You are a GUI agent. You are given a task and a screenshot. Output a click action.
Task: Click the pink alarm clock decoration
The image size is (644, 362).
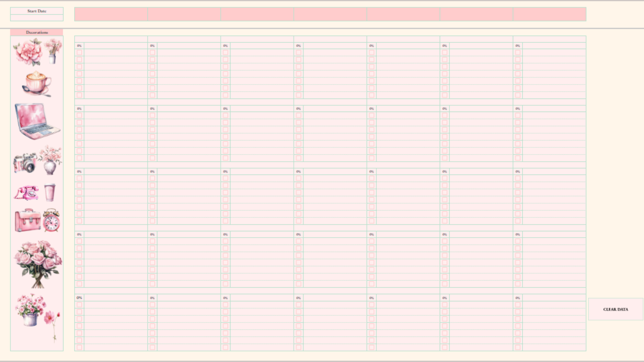pos(51,221)
